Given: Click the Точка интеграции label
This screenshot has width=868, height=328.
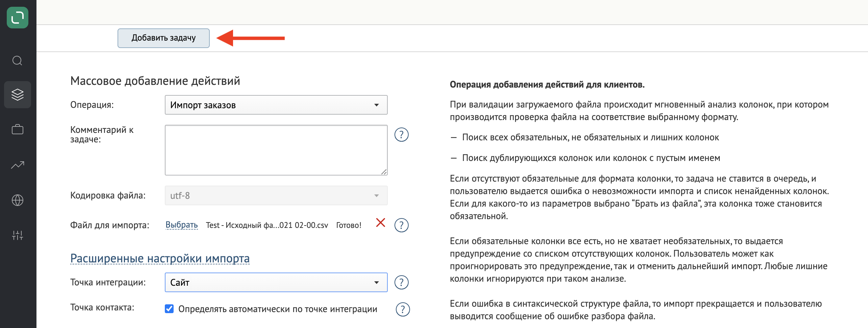Looking at the screenshot, I should 108,282.
